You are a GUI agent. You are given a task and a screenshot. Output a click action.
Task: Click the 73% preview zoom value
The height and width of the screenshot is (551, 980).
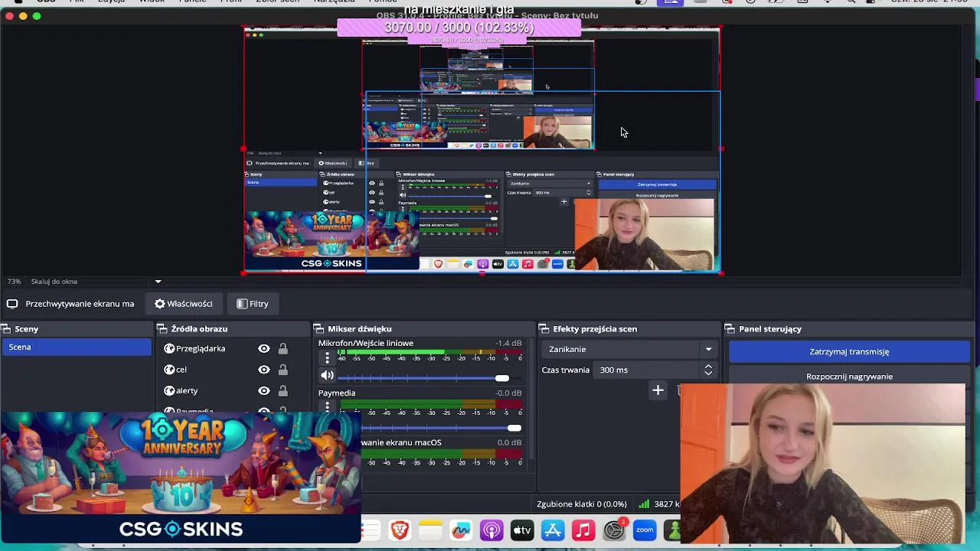(14, 281)
